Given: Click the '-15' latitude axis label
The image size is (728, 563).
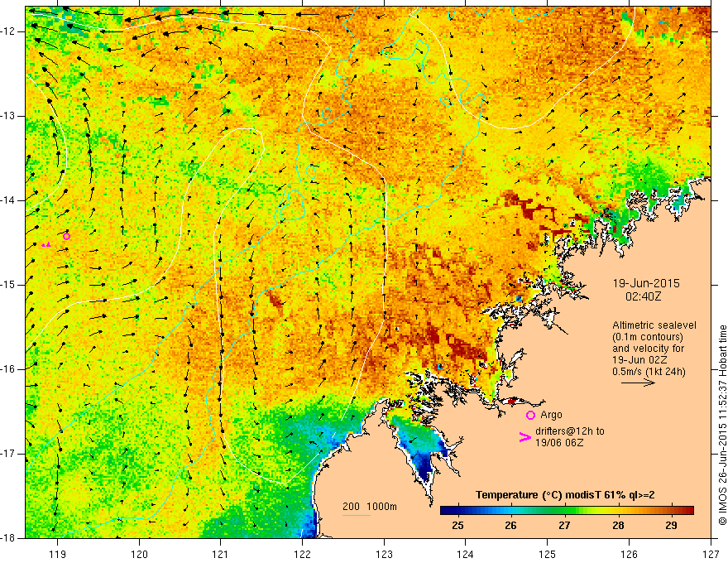Looking at the screenshot, I should point(9,285).
